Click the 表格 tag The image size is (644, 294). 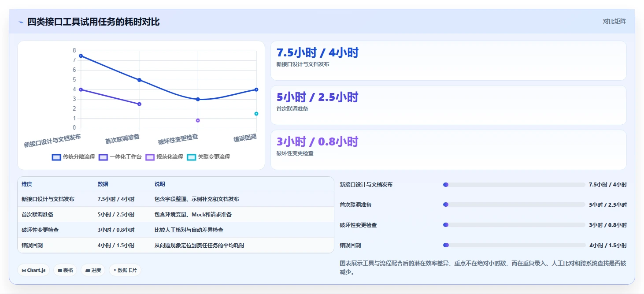pos(65,270)
